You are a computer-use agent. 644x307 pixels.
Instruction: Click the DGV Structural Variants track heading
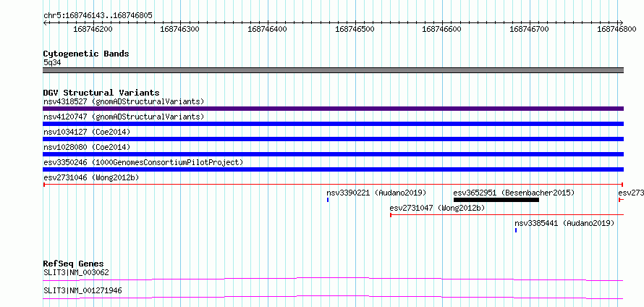click(101, 93)
